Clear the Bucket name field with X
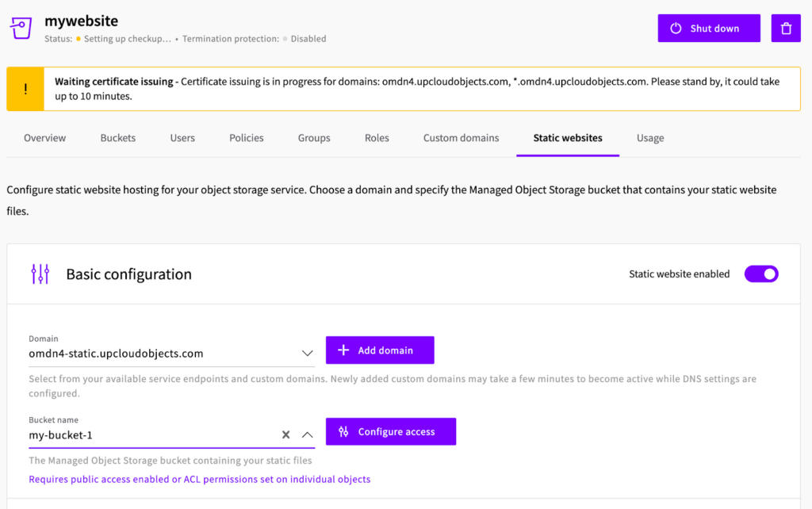 coord(285,434)
